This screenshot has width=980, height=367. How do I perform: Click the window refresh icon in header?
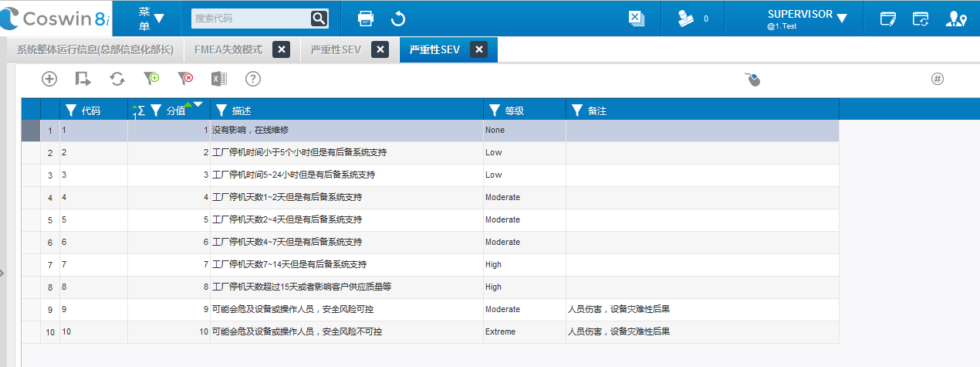(x=921, y=18)
